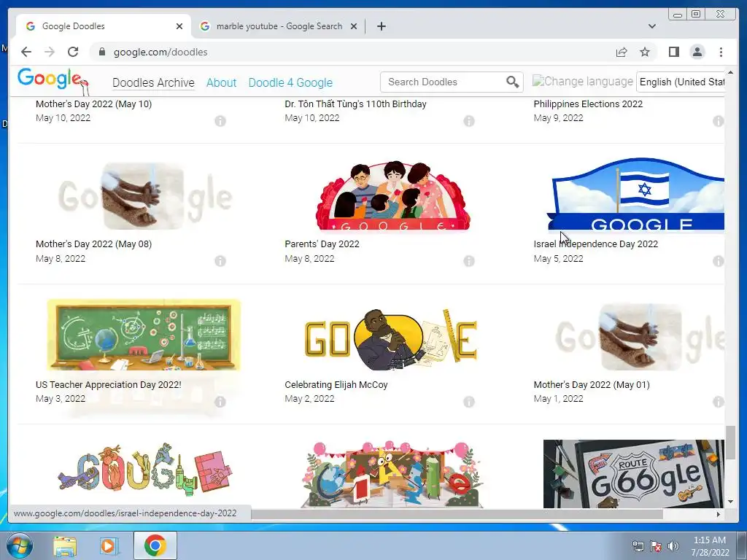Go back to the previous page
The height and width of the screenshot is (560, 747).
click(x=26, y=52)
